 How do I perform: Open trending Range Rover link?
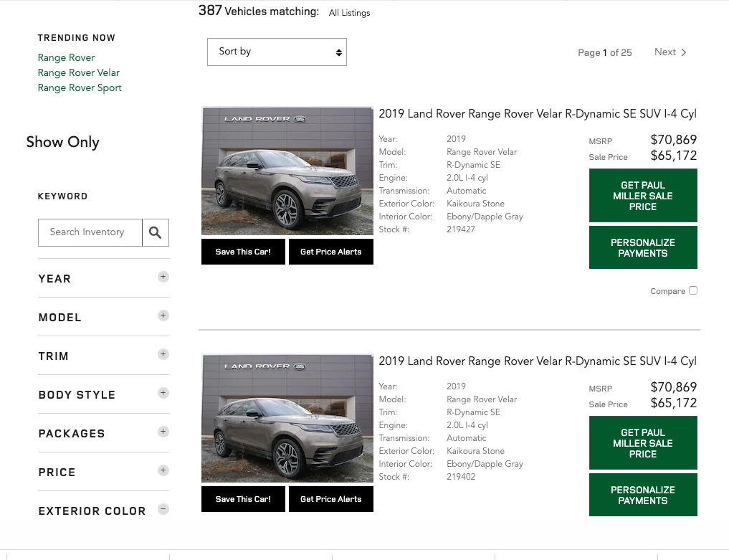click(x=66, y=57)
